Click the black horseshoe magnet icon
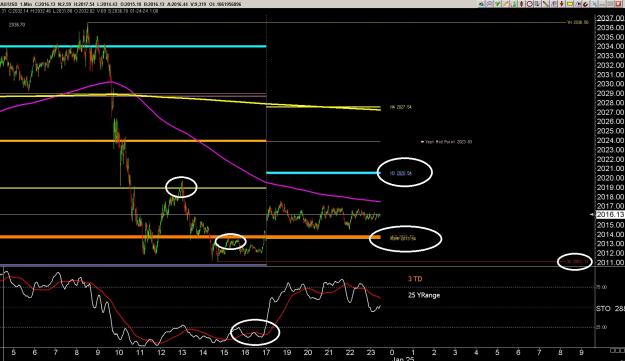This screenshot has height=361, width=625. click(x=586, y=4)
